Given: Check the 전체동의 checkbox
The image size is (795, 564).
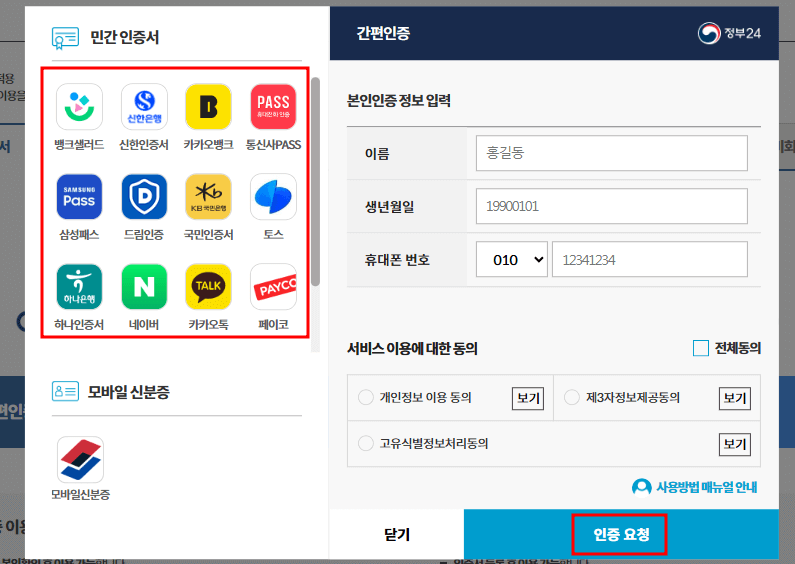Looking at the screenshot, I should pyautogui.click(x=701, y=348).
